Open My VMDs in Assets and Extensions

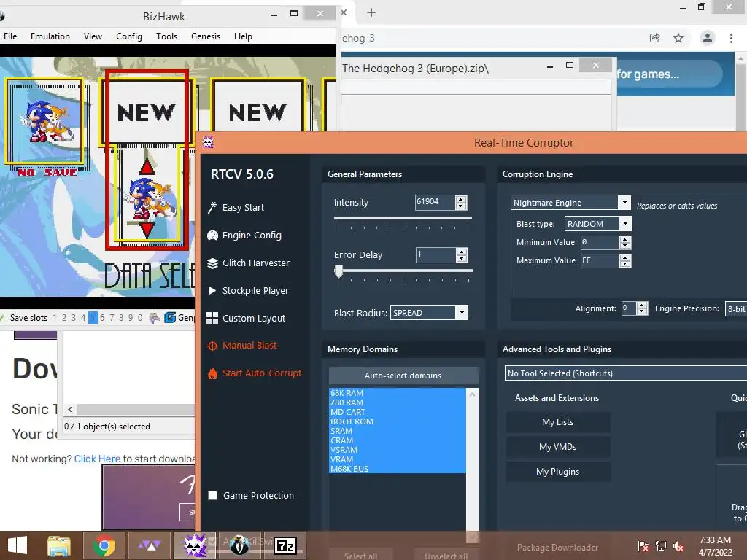pyautogui.click(x=558, y=447)
